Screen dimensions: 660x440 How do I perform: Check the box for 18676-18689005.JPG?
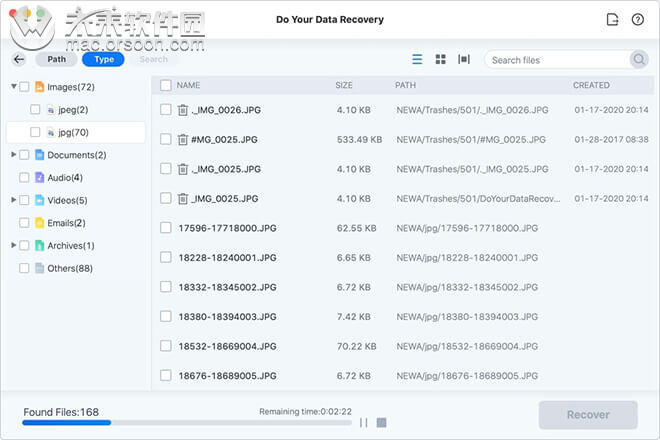coord(166,375)
